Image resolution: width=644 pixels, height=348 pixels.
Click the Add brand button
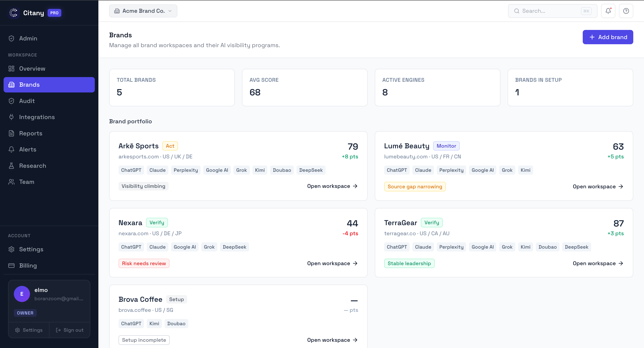pyautogui.click(x=608, y=37)
